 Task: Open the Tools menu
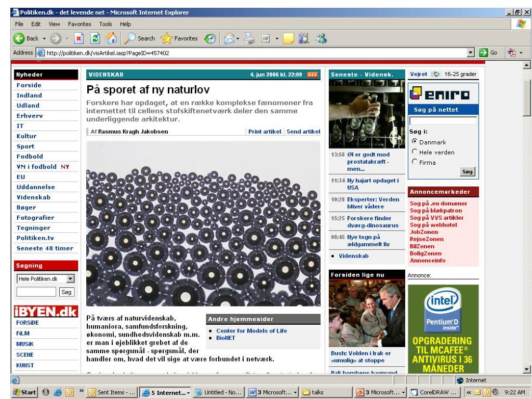pos(105,24)
